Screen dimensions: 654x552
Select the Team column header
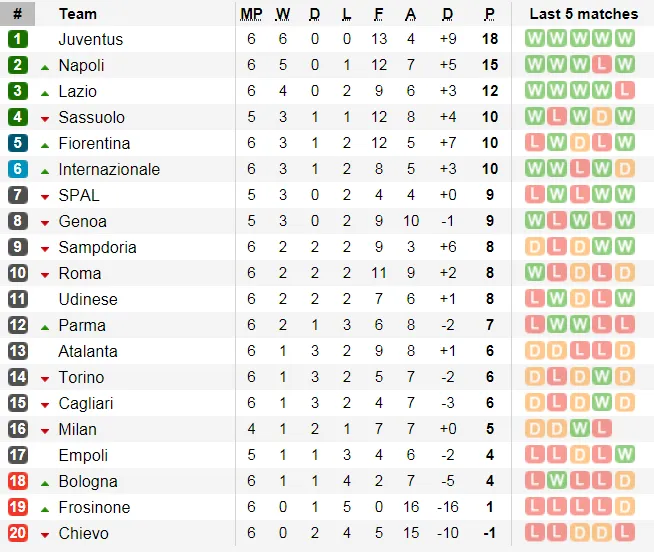78,14
